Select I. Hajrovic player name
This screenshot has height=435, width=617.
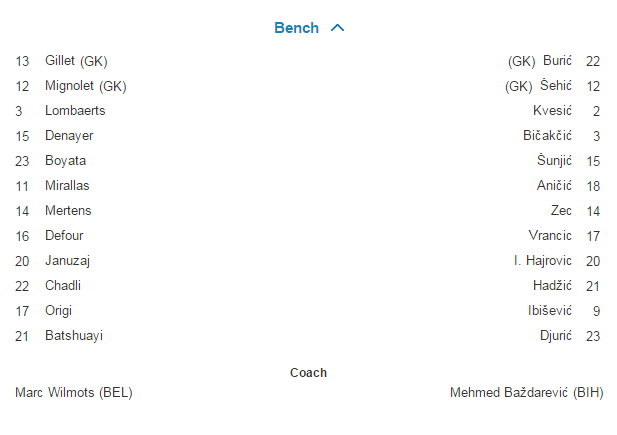coord(542,261)
